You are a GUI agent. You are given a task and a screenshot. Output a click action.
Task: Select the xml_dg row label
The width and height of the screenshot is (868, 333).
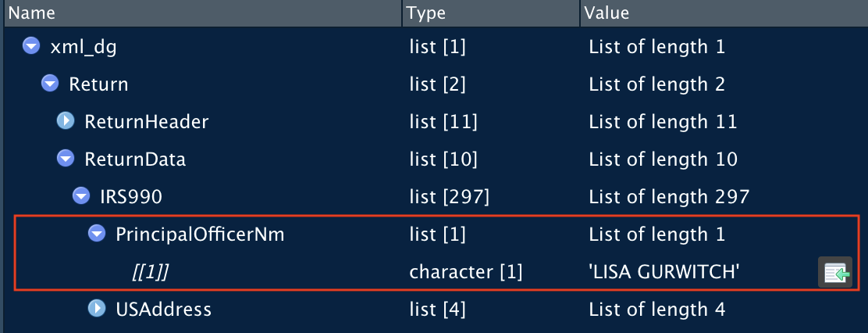(x=84, y=47)
